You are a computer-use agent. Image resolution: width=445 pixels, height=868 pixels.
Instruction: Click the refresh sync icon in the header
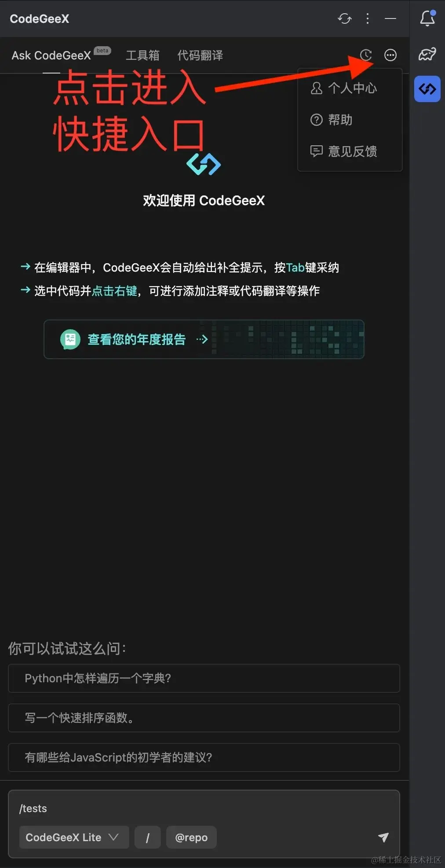pyautogui.click(x=345, y=18)
